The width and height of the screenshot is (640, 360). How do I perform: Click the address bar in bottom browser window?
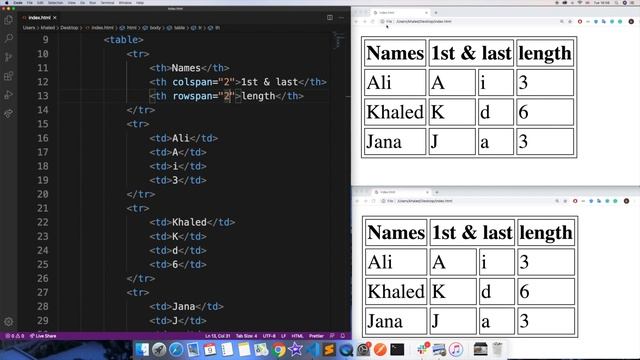click(x=469, y=201)
